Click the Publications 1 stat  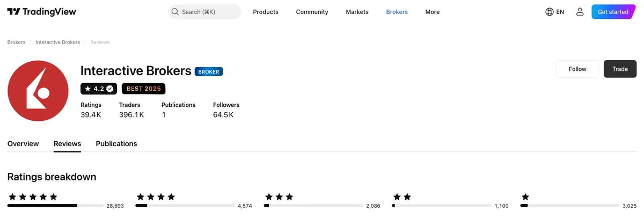pos(178,110)
